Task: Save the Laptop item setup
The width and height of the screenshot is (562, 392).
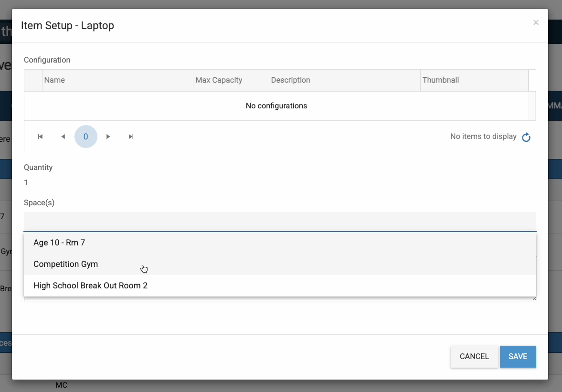Action: click(518, 357)
